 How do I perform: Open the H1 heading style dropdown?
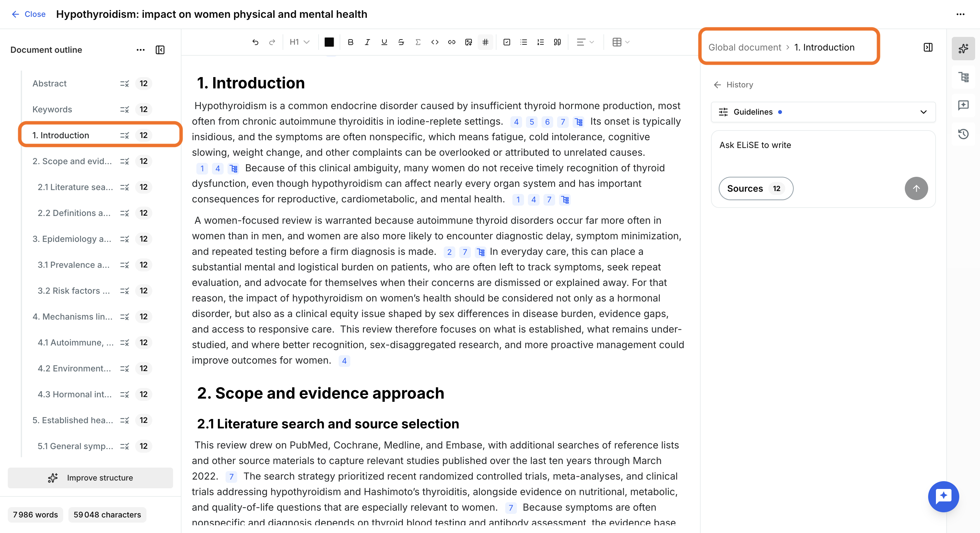click(x=300, y=42)
